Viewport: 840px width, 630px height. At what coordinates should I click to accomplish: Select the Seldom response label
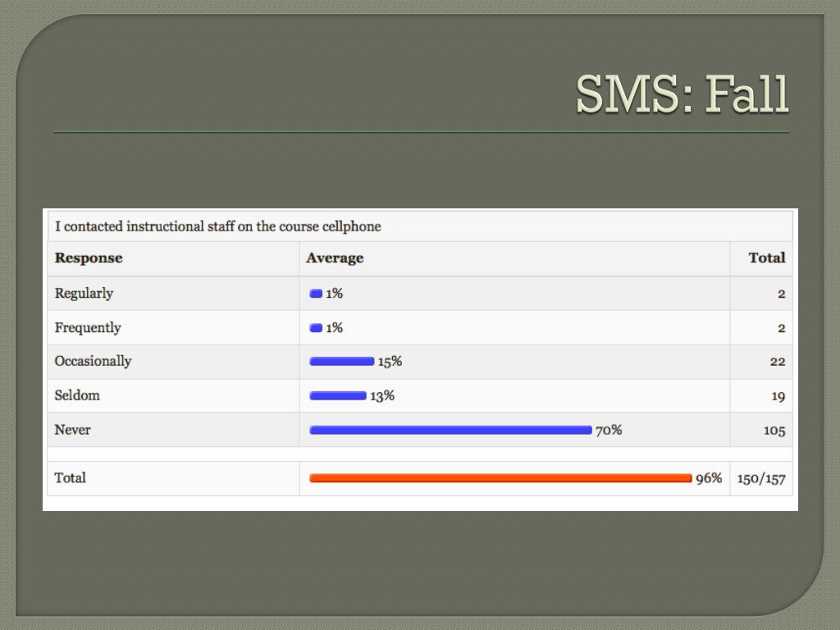coord(77,395)
